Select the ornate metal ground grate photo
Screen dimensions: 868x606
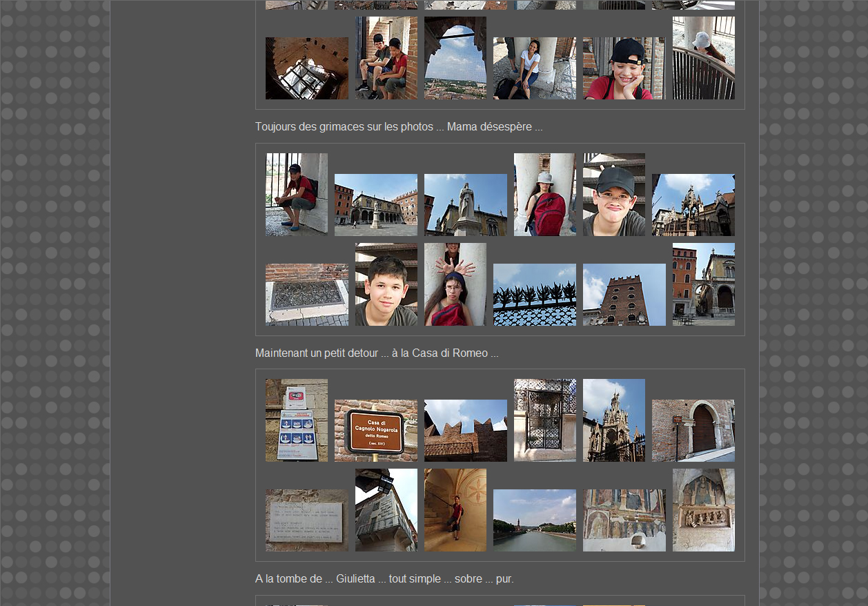[306, 295]
